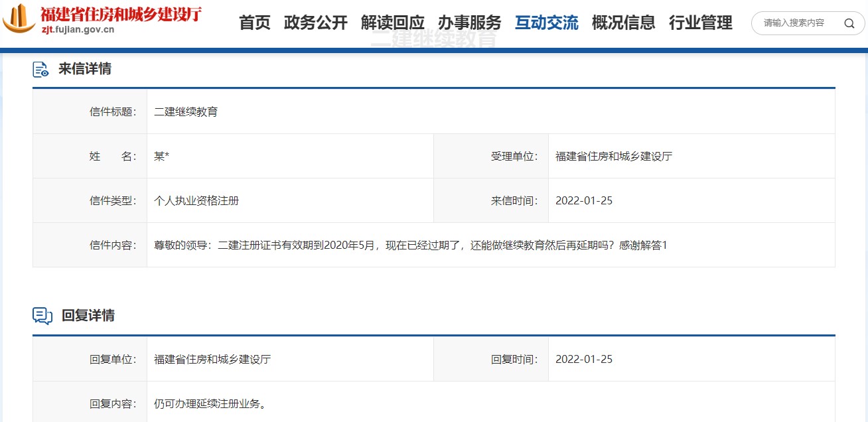Viewport: 868px width, 422px height.
Task: Click the reply content 仍可办理延续注册业务
Action: point(210,403)
